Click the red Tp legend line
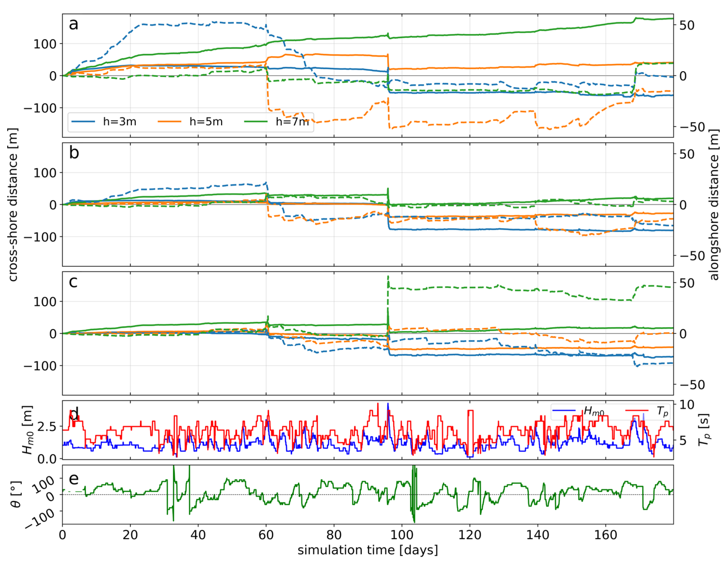The width and height of the screenshot is (728, 565). click(x=637, y=410)
